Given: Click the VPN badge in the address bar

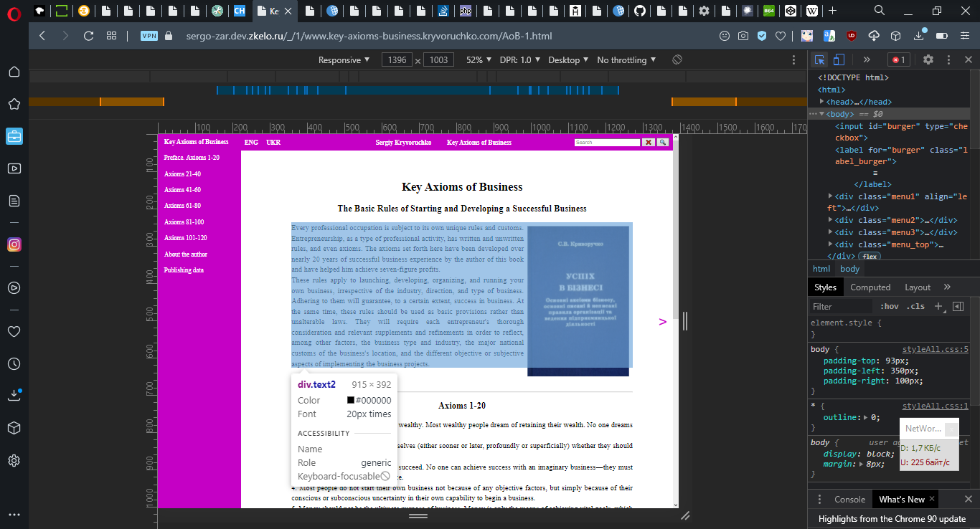Looking at the screenshot, I should 149,36.
